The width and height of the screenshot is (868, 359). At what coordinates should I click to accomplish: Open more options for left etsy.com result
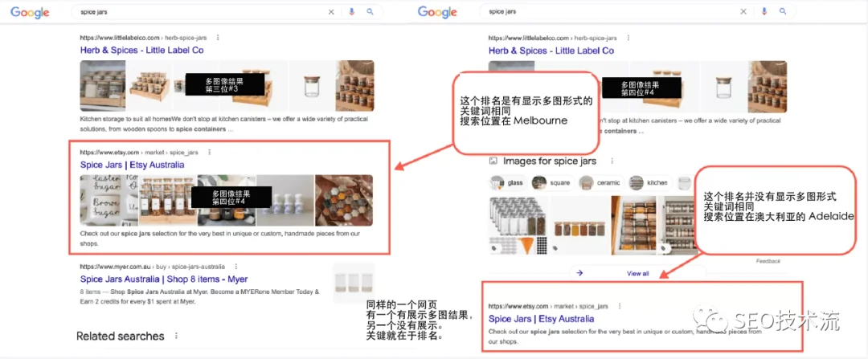209,152
